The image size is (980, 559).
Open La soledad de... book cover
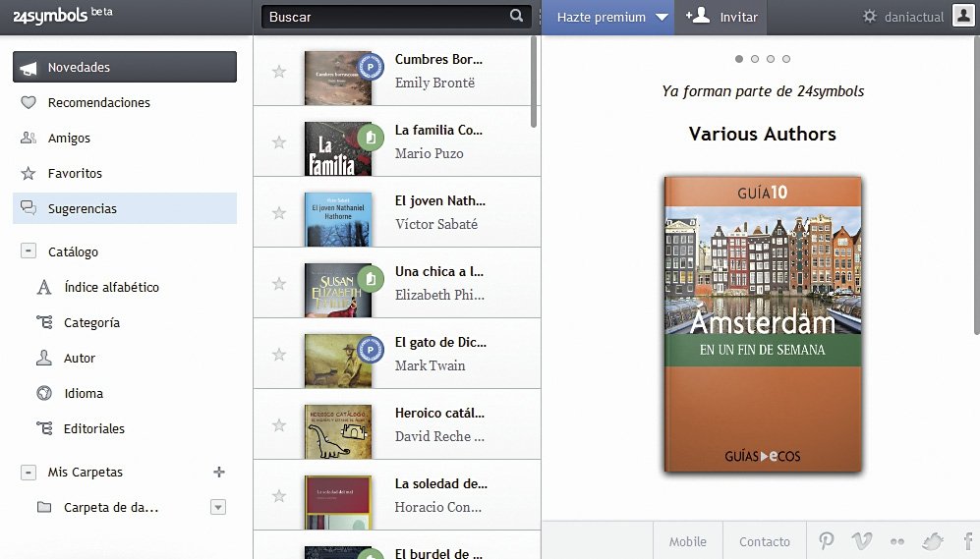[x=338, y=502]
